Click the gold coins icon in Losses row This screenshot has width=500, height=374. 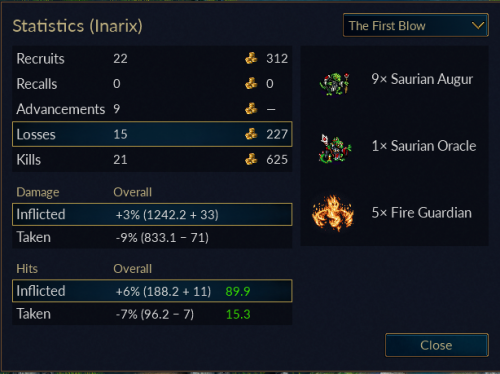[251, 134]
